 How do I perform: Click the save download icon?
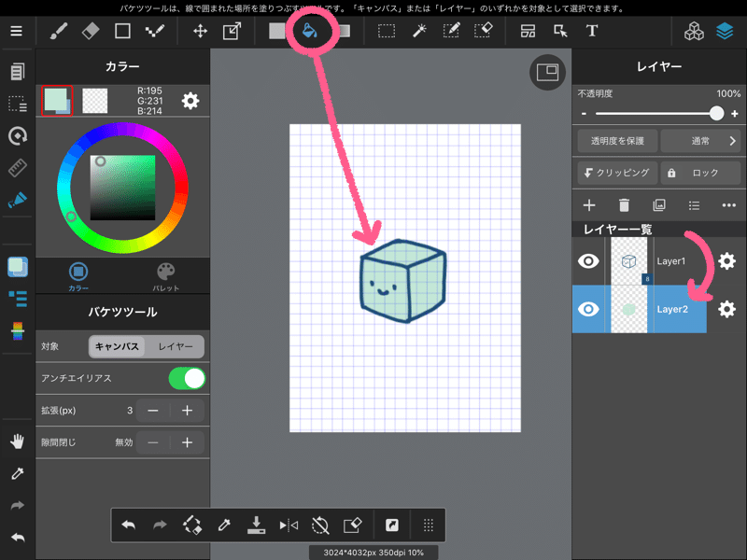tap(256, 525)
